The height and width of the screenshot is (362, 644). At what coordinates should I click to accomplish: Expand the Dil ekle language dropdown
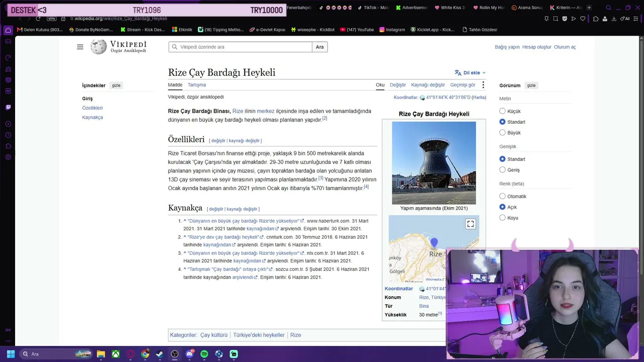coord(470,73)
